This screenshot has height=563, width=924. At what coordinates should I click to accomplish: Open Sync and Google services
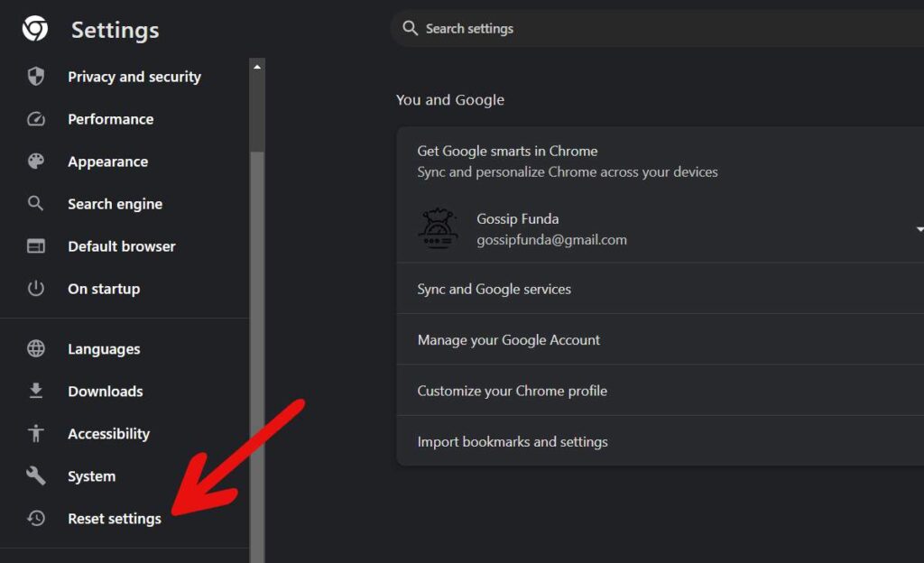pyautogui.click(x=660, y=289)
